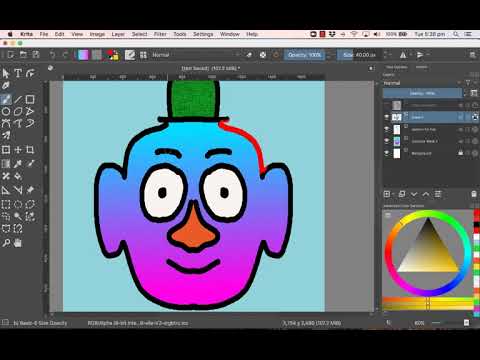Viewport: 480px width, 360px height.
Task: Open the gradient preset button in toolbar
Action: (x=83, y=55)
